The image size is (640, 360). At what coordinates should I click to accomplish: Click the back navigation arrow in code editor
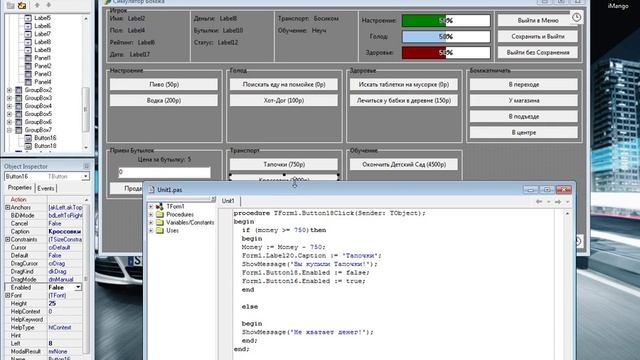pos(539,202)
